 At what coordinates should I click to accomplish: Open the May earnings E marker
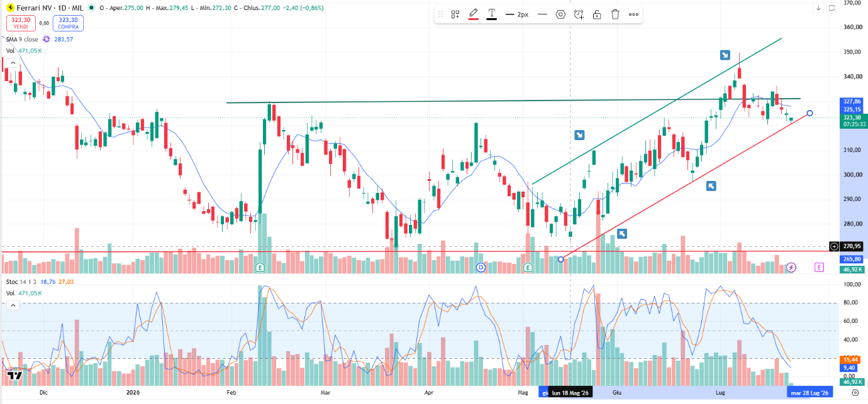[x=528, y=268]
